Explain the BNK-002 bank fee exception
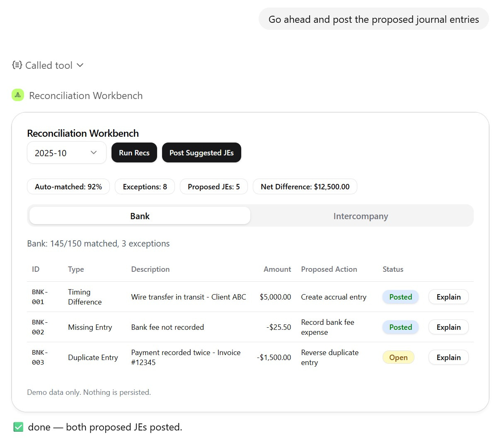 click(x=448, y=327)
